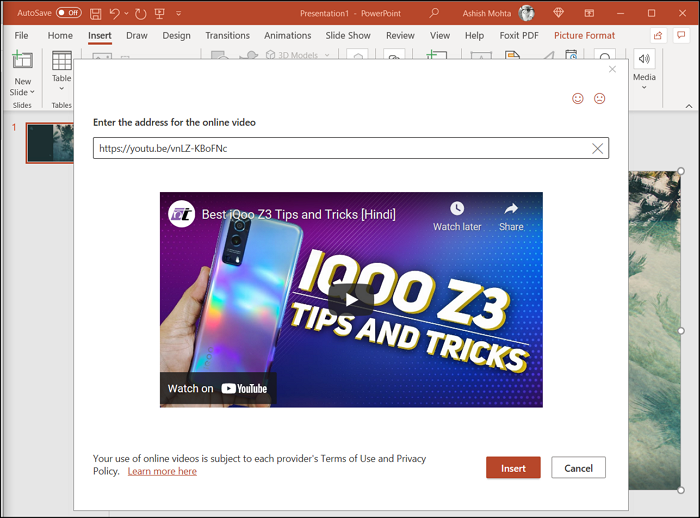Collapse the ribbon with chevron
The height and width of the screenshot is (518, 700).
689,106
